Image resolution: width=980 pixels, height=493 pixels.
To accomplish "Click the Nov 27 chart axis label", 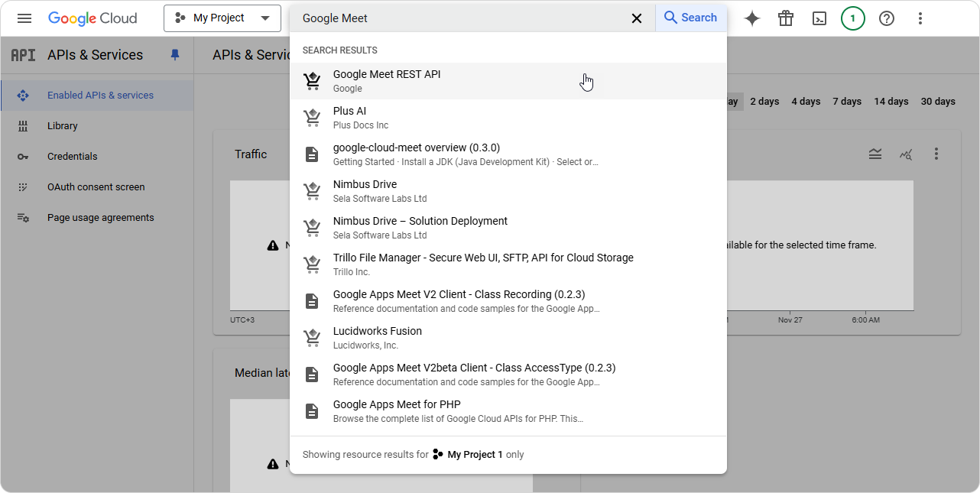I will coord(790,319).
